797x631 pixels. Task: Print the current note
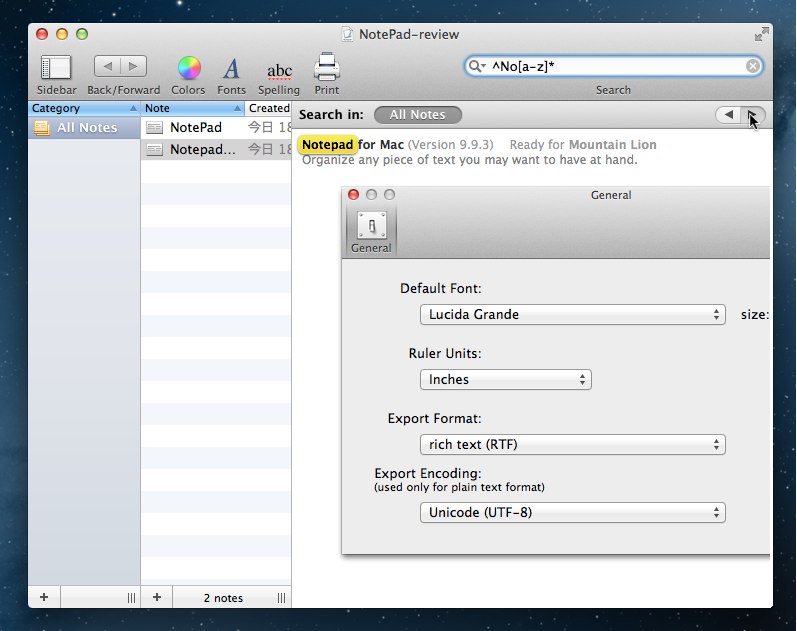[x=326, y=67]
